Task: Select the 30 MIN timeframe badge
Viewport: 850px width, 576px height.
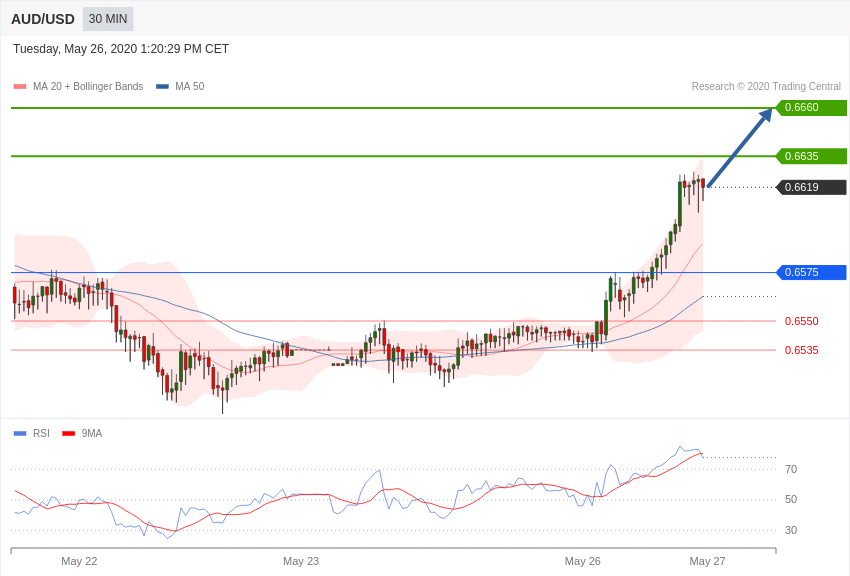Action: (108, 19)
